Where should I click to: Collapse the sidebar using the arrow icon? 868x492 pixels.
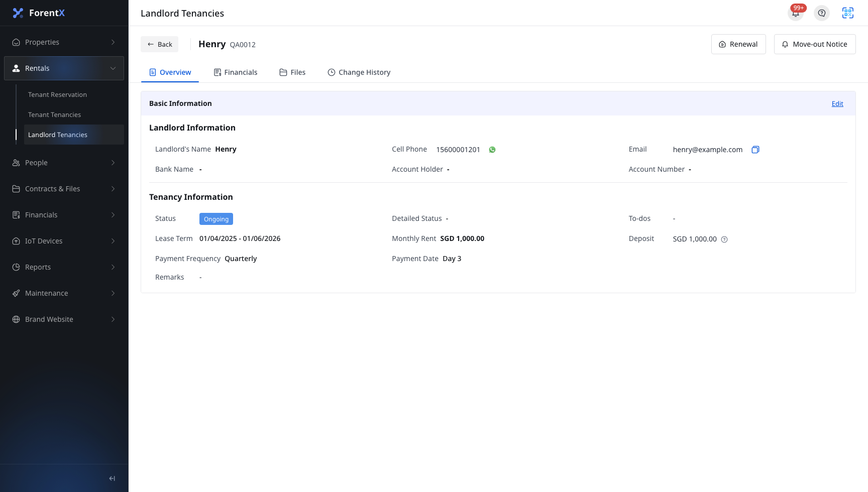tap(112, 478)
